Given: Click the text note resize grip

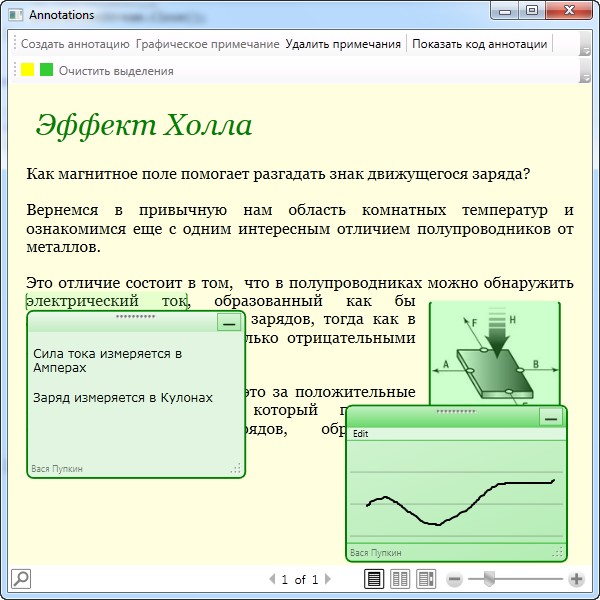Looking at the screenshot, I should coord(236,468).
